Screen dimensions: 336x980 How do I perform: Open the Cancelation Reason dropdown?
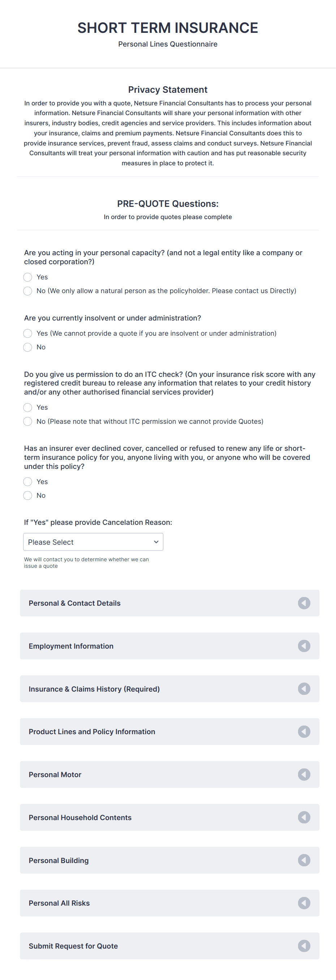coord(93,542)
